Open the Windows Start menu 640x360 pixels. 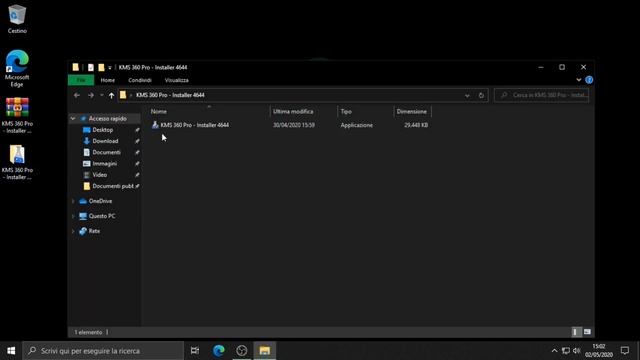click(x=11, y=351)
